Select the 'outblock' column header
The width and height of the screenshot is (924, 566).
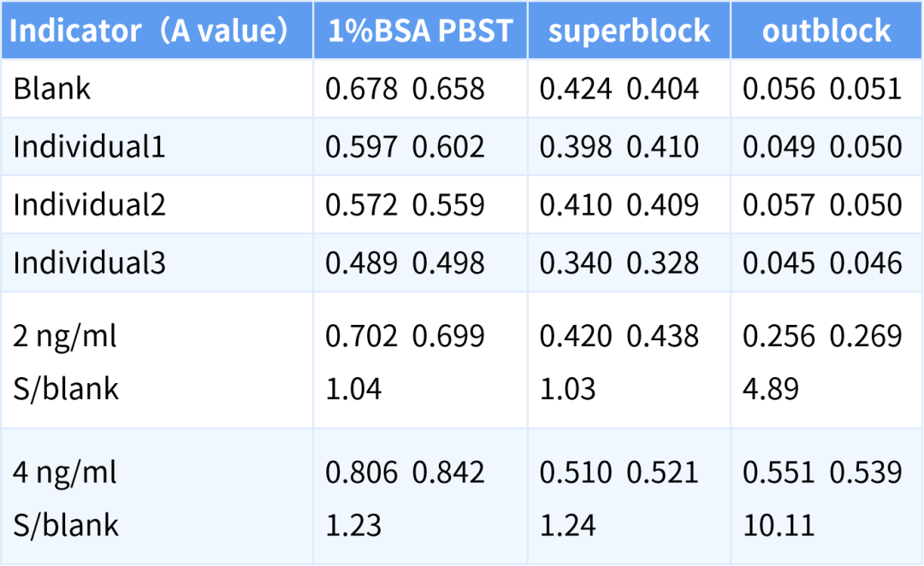click(x=826, y=31)
